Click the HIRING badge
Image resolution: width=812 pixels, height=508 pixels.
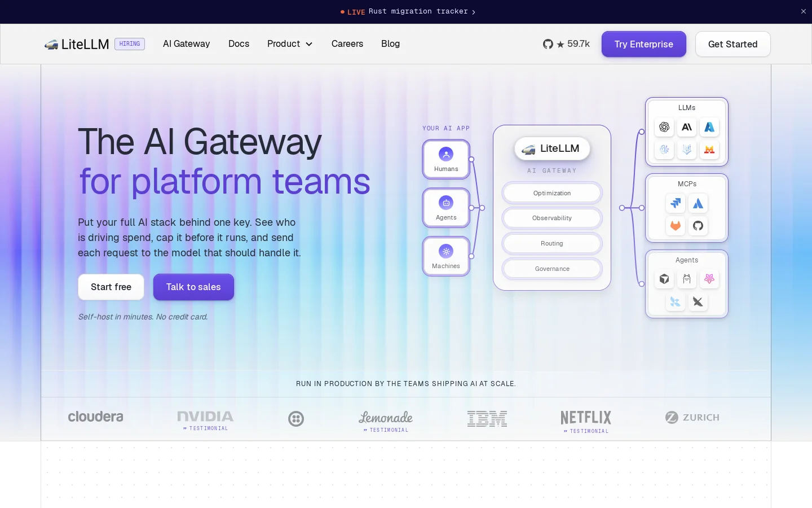point(130,44)
